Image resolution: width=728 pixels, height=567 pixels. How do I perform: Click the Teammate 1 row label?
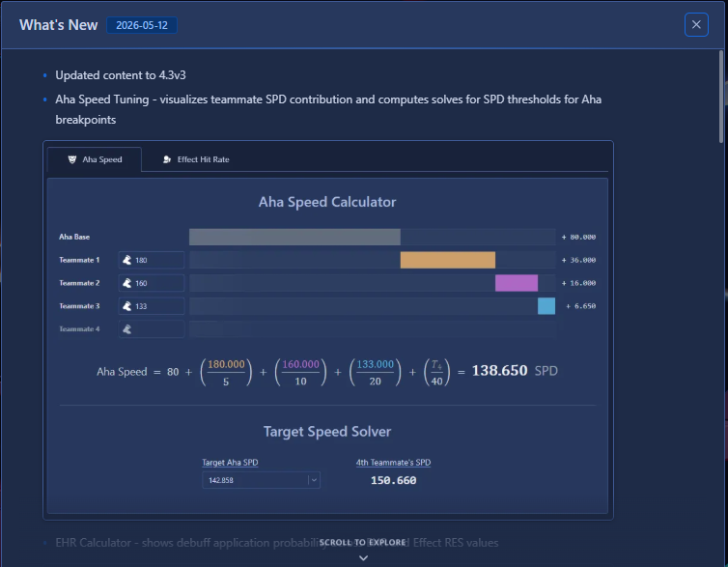pyautogui.click(x=79, y=260)
